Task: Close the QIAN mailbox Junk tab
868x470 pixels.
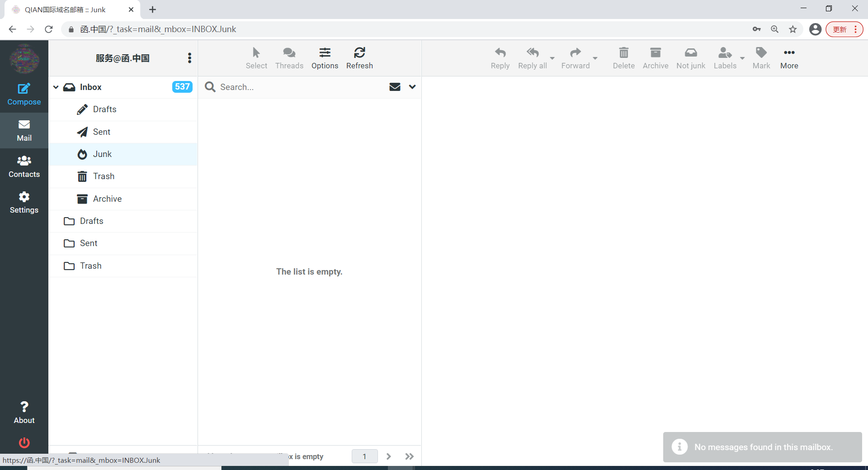Action: (131, 9)
